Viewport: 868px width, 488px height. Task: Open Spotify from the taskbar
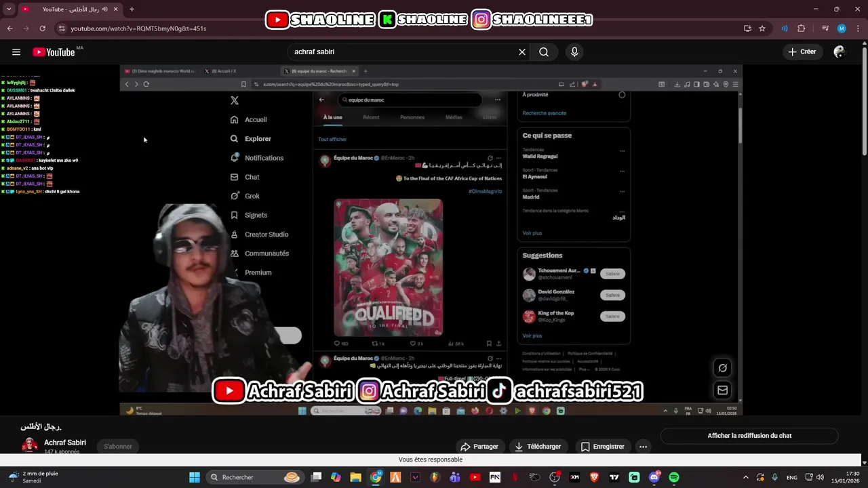pyautogui.click(x=674, y=477)
